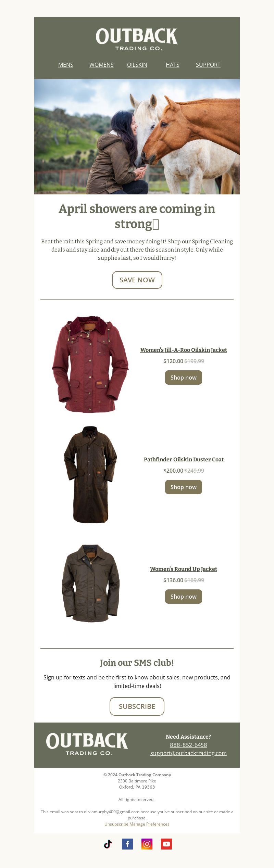Open the SUPPORT navigation link
This screenshot has height=868, width=274.
[208, 65]
